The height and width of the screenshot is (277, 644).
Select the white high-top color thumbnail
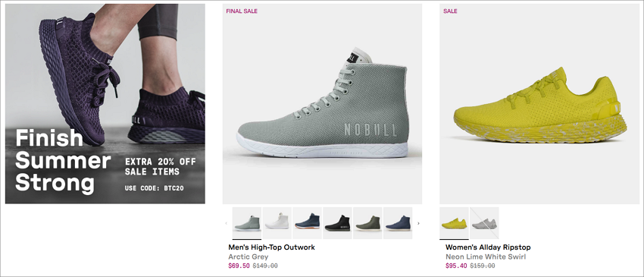click(x=277, y=223)
